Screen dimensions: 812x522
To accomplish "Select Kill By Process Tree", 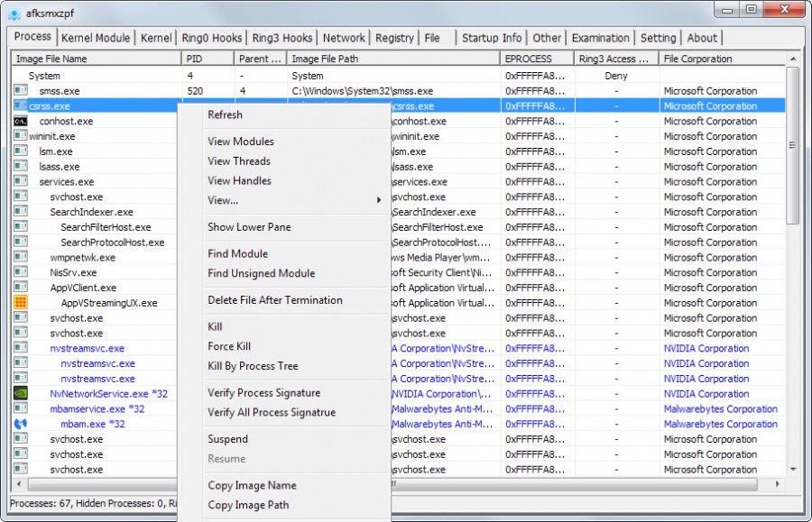I will [254, 364].
